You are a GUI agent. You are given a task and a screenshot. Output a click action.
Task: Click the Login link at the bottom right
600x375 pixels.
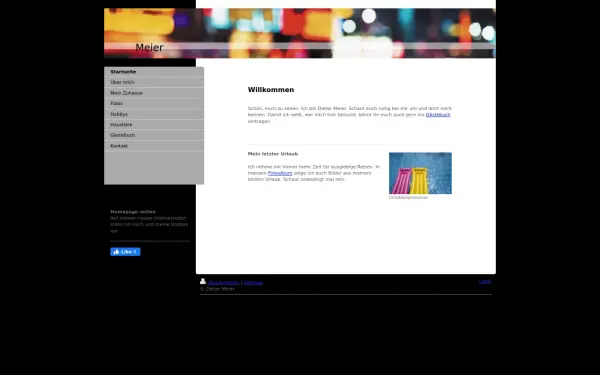[485, 282]
